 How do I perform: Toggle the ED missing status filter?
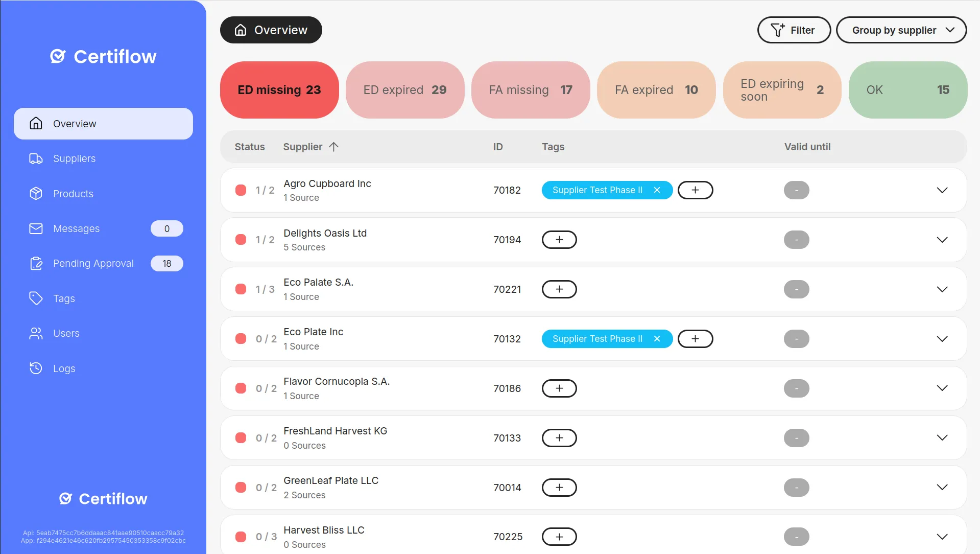coord(279,90)
